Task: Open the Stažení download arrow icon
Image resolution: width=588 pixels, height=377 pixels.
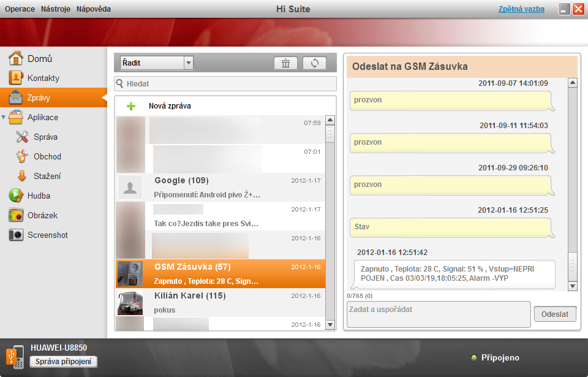Action: coord(22,176)
